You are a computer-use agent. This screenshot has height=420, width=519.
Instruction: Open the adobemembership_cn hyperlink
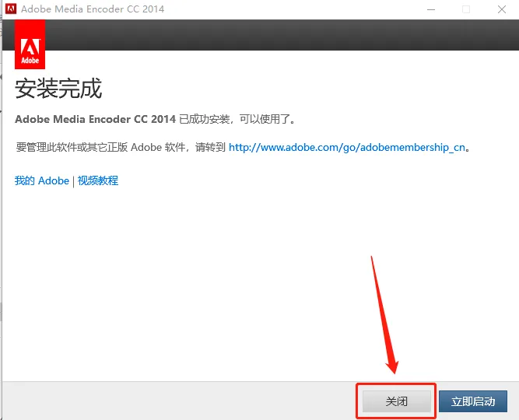[347, 147]
